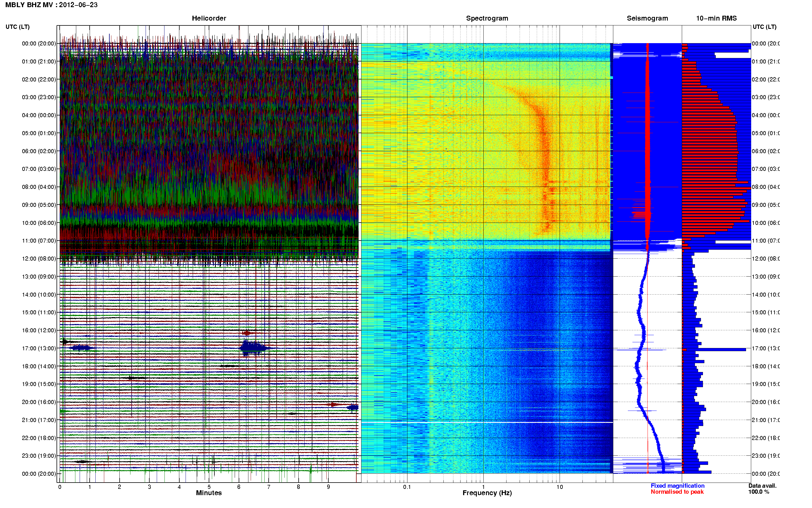
Task: Click the 0.1 tick label on the Frequency axis
Action: [407, 487]
